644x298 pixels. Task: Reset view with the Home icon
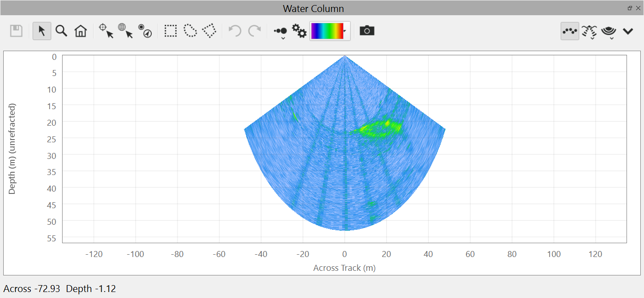(x=80, y=31)
